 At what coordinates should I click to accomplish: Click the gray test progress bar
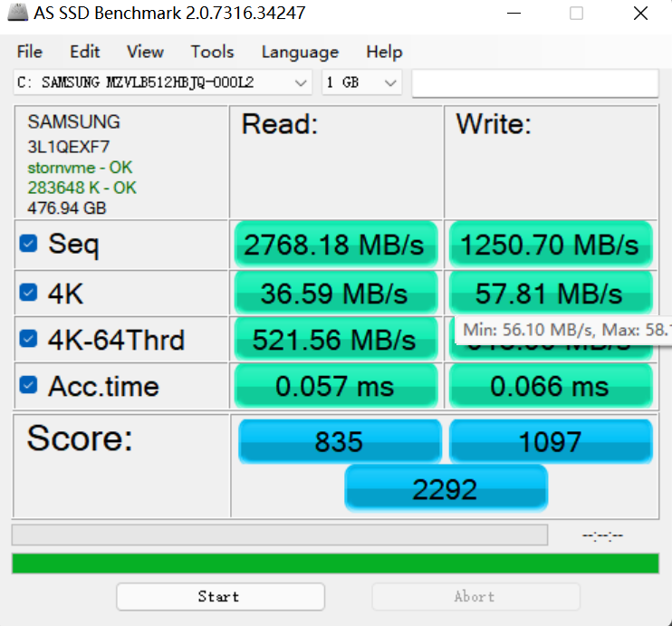point(280,535)
